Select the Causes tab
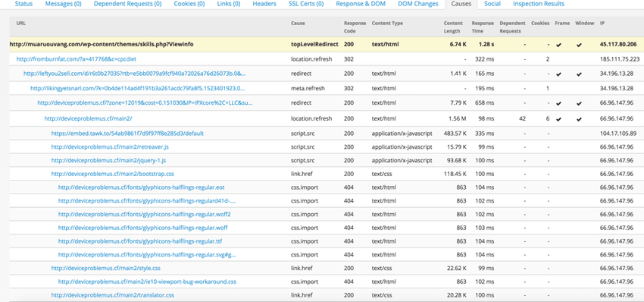The height and width of the screenshot is (302, 644). click(x=461, y=4)
